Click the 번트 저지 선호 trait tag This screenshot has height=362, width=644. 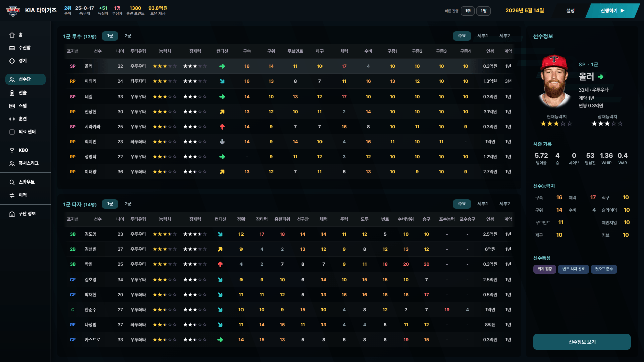click(574, 269)
